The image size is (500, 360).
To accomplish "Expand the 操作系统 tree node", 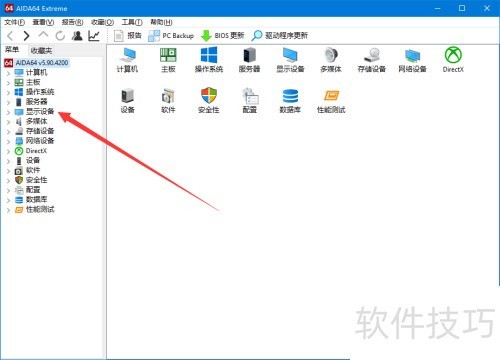I will tap(9, 92).
